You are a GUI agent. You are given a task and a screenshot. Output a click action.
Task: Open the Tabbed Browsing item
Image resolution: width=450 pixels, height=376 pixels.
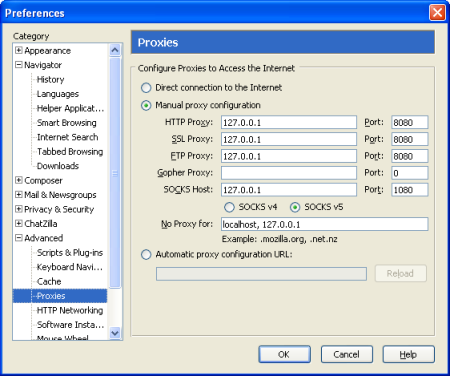click(70, 152)
